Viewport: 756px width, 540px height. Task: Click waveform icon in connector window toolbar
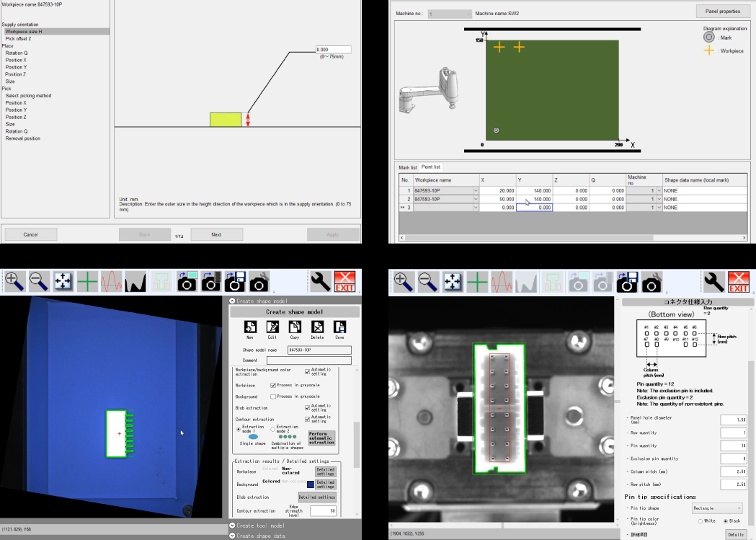pyautogui.click(x=502, y=281)
